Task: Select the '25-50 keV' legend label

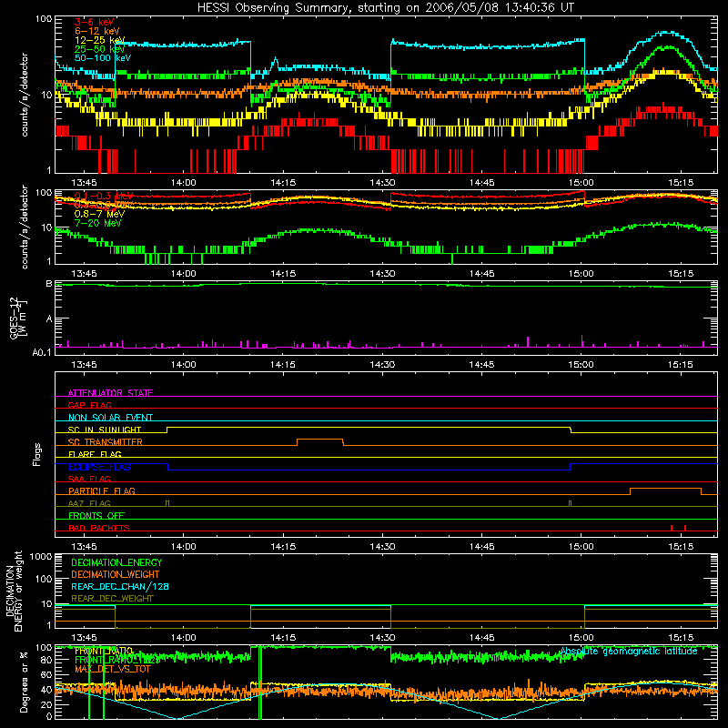Action: click(x=100, y=49)
